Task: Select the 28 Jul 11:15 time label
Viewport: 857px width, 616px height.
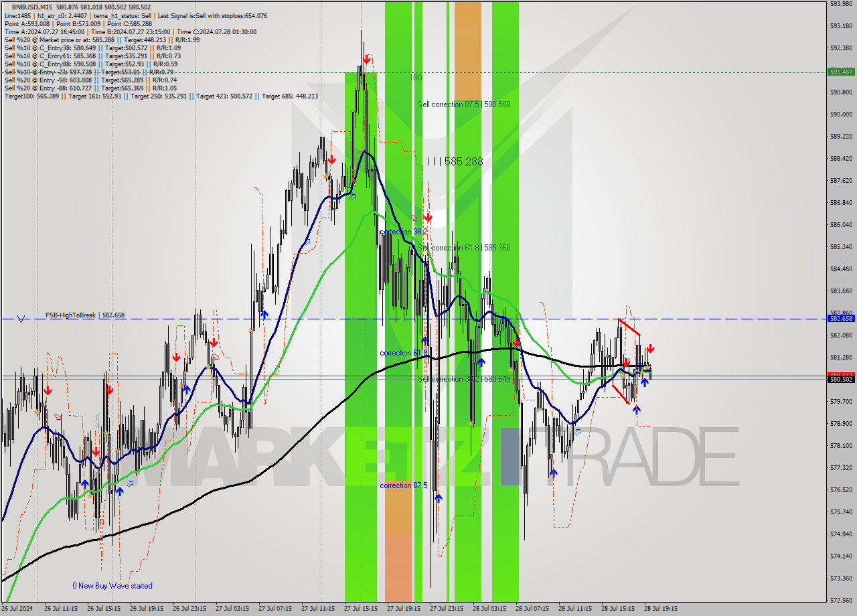Action: point(575,609)
